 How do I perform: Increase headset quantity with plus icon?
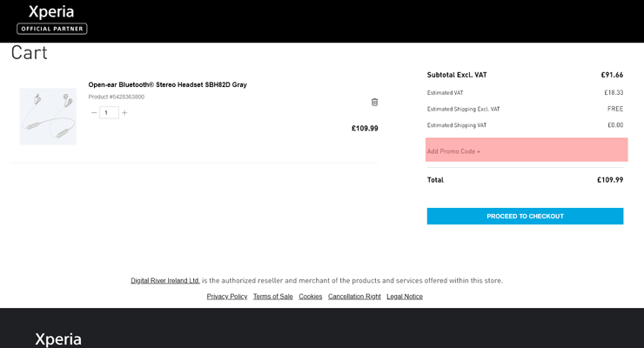tap(124, 112)
